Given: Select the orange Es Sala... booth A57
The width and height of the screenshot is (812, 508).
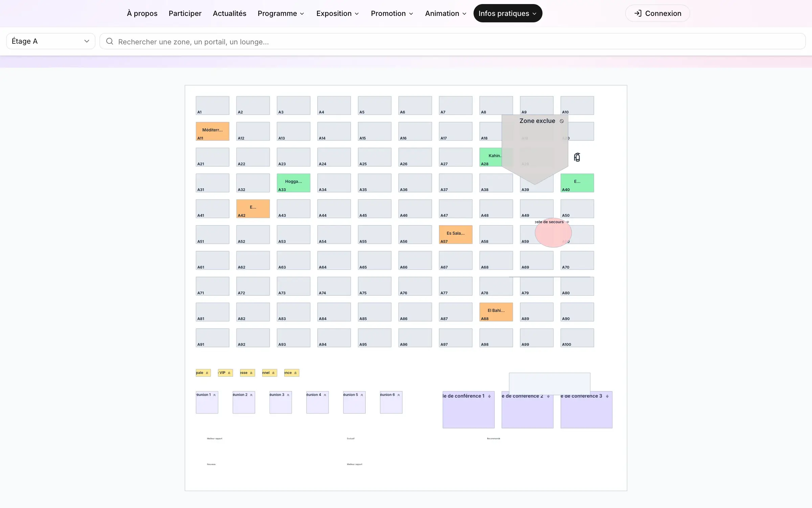Looking at the screenshot, I should click(455, 234).
